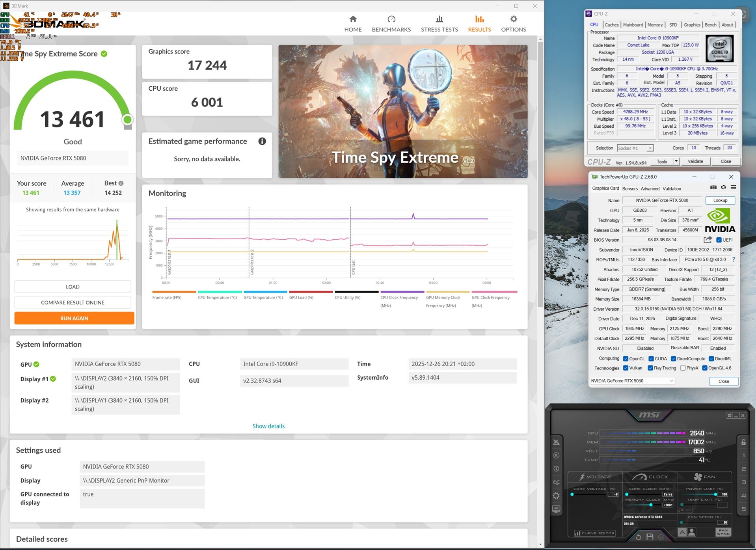Reset Afterburner settings to defaults
The height and width of the screenshot is (550, 756).
(x=639, y=537)
